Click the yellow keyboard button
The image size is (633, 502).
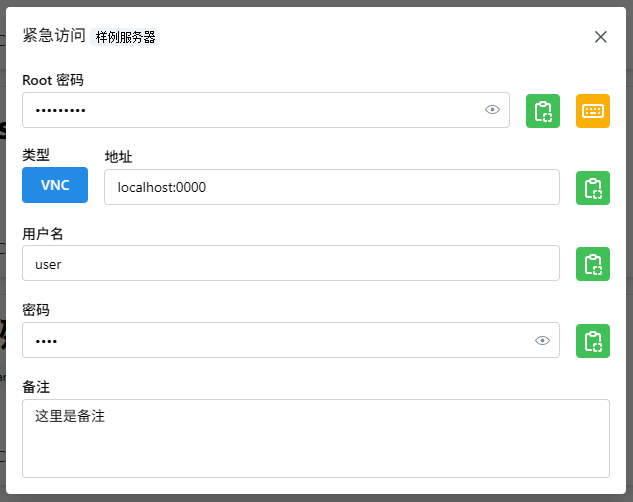coord(592,110)
